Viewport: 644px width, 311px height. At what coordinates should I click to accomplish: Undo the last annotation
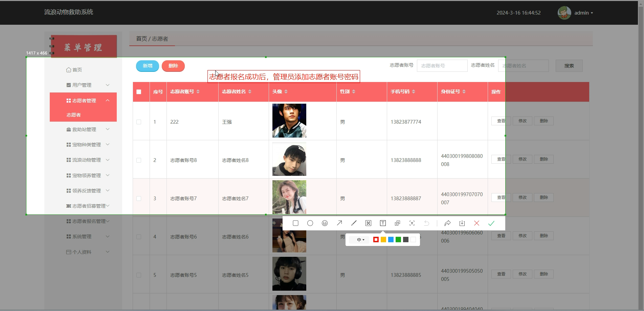(x=427, y=223)
